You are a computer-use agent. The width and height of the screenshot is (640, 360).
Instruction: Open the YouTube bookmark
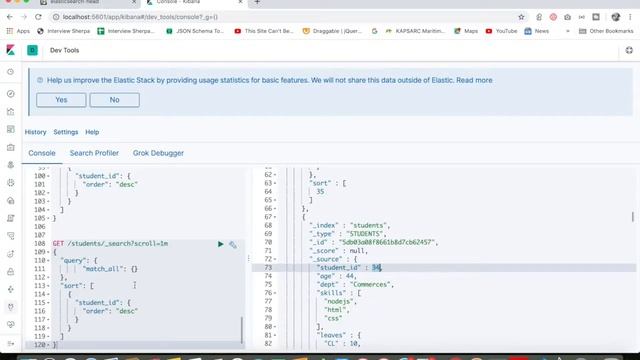coord(502,31)
